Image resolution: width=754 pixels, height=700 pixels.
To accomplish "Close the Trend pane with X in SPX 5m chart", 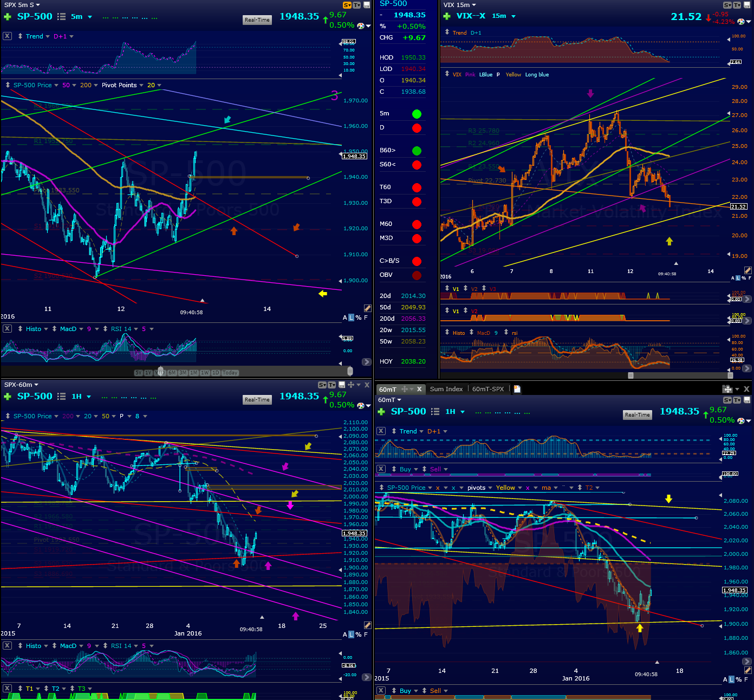I will pos(7,36).
